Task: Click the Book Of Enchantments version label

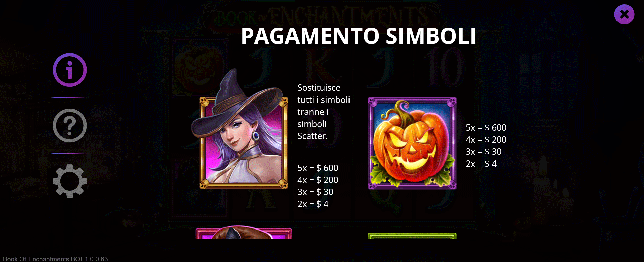Action: click(55, 259)
